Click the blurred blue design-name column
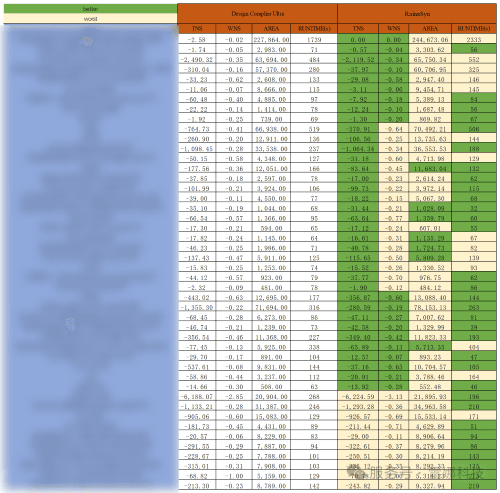The image size is (500, 493). click(x=90, y=257)
